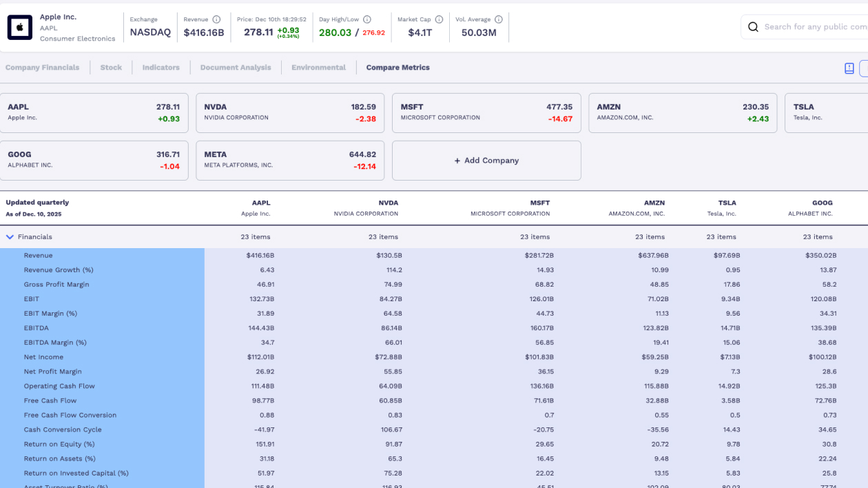Click AMZN revenue value $637.96B
This screenshot has width=868, height=488.
click(654, 256)
